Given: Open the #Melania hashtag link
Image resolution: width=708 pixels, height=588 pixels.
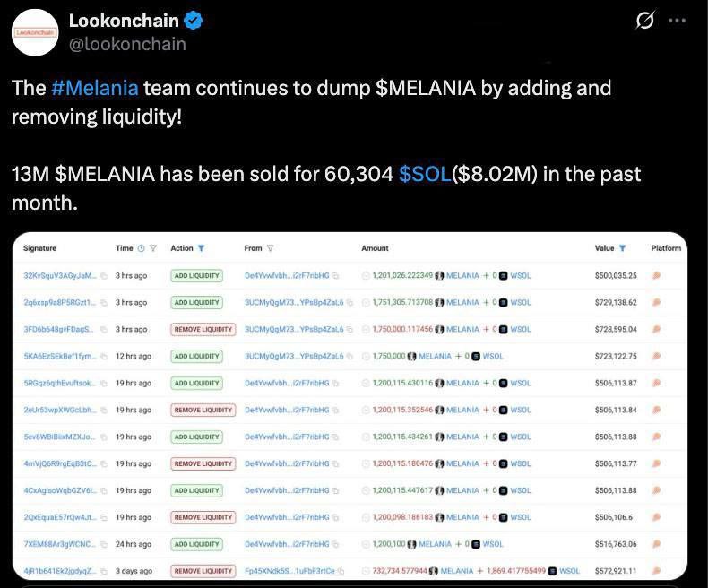Looking at the screenshot, I should [x=95, y=88].
